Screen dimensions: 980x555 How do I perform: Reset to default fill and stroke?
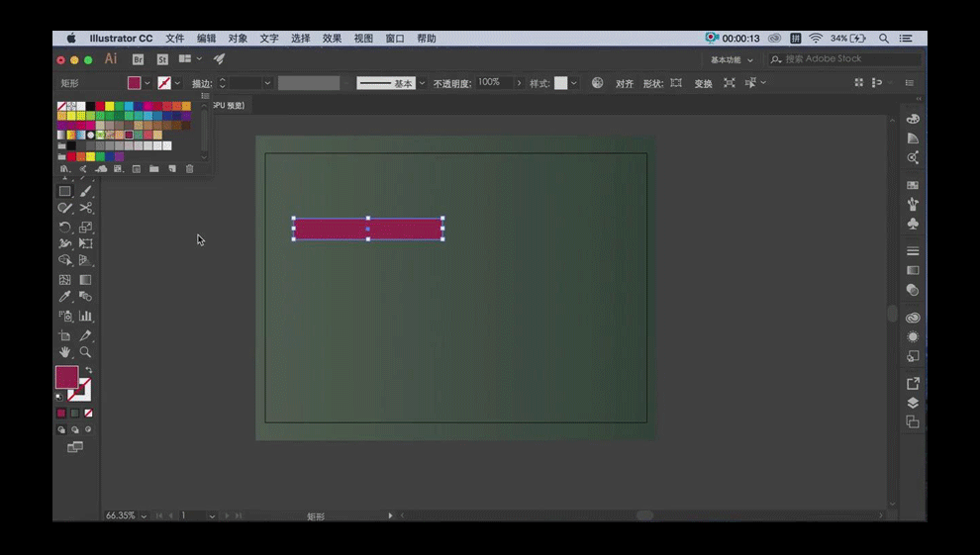pos(58,396)
